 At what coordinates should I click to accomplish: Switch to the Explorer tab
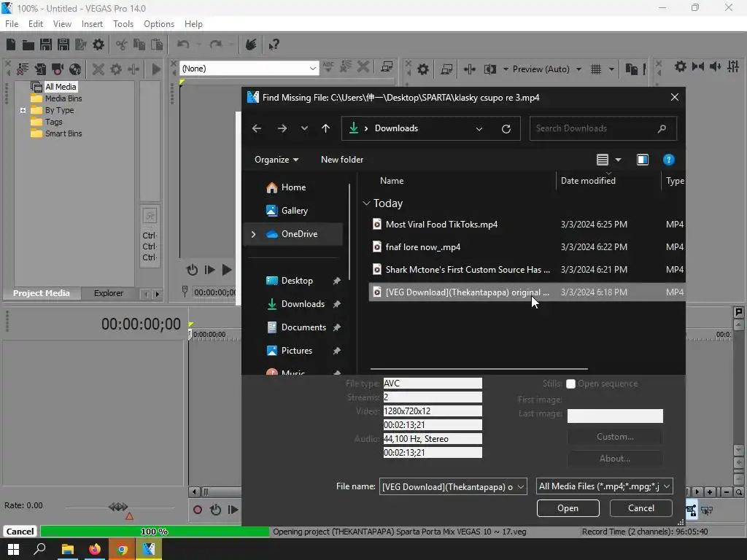108,293
